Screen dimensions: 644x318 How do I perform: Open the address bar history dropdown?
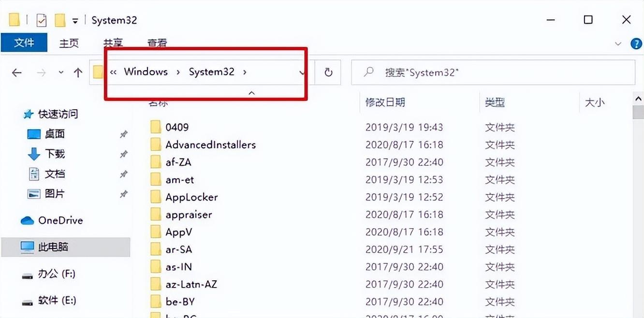click(302, 72)
